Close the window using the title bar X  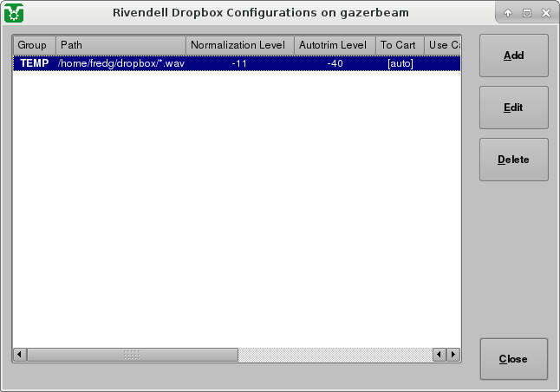(544, 14)
